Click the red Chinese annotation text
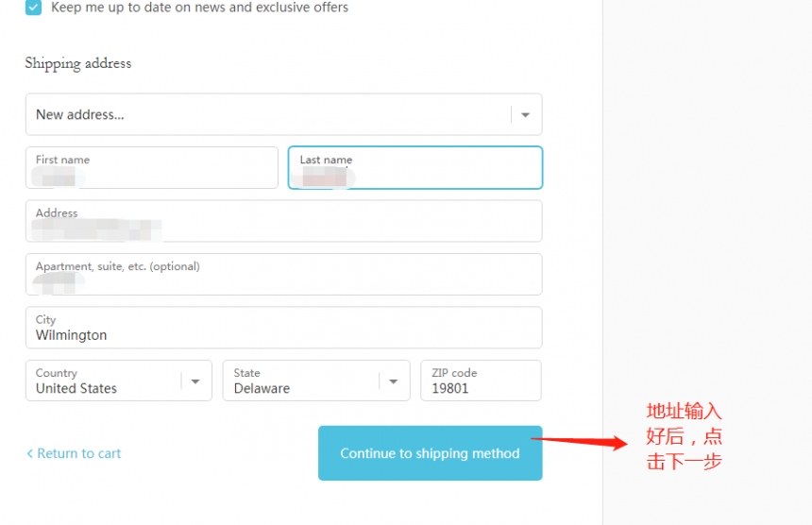The image size is (812, 525). 684,436
